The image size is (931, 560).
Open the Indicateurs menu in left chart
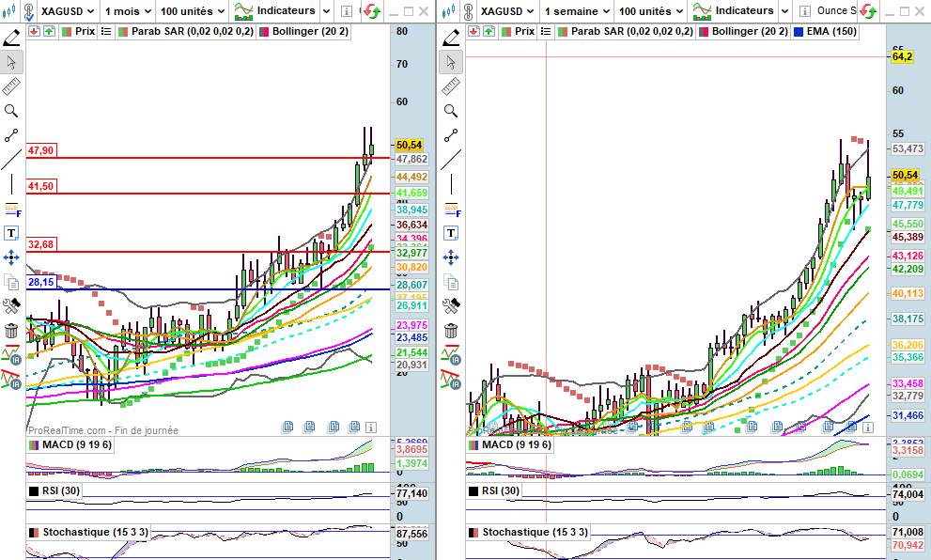tap(283, 11)
